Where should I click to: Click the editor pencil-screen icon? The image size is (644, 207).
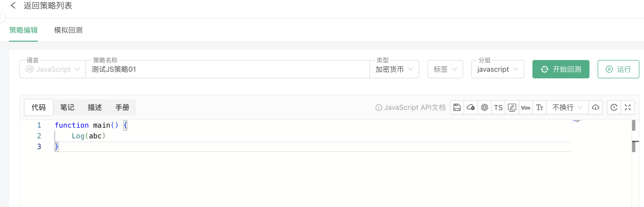tap(512, 107)
